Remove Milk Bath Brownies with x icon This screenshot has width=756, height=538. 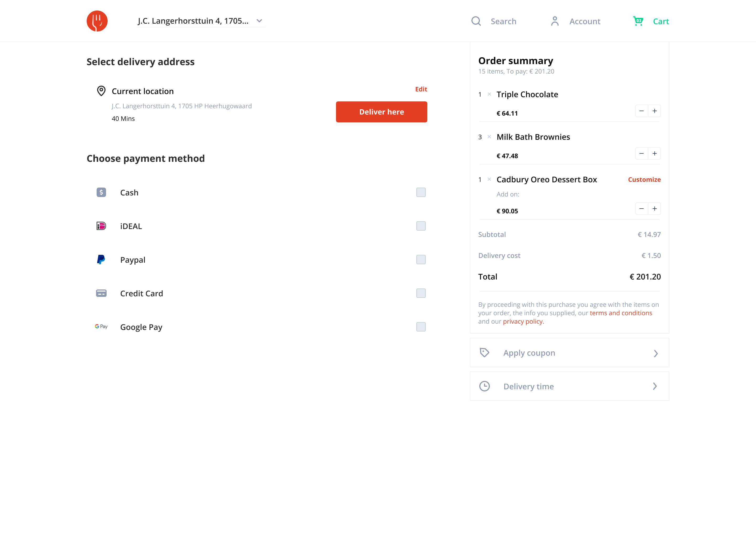(x=489, y=137)
